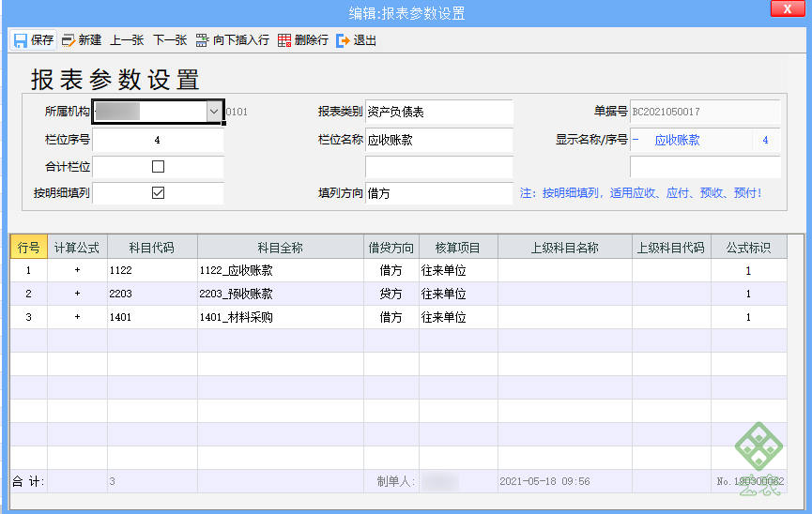
Task: Click the + formula cell in row 2
Action: (x=77, y=294)
